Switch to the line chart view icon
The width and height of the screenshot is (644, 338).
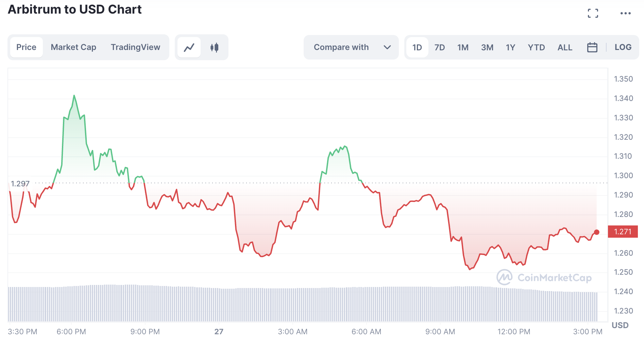[189, 47]
